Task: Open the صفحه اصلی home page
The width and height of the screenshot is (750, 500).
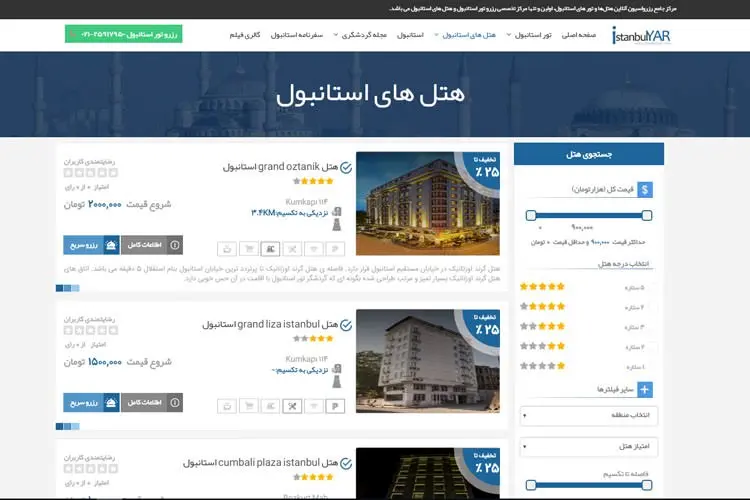Action: point(579,35)
